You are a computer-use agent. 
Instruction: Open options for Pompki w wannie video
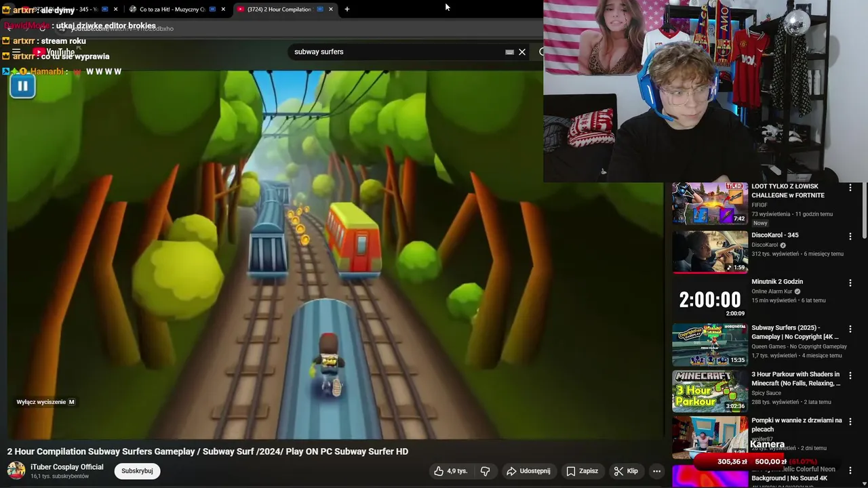(x=850, y=422)
